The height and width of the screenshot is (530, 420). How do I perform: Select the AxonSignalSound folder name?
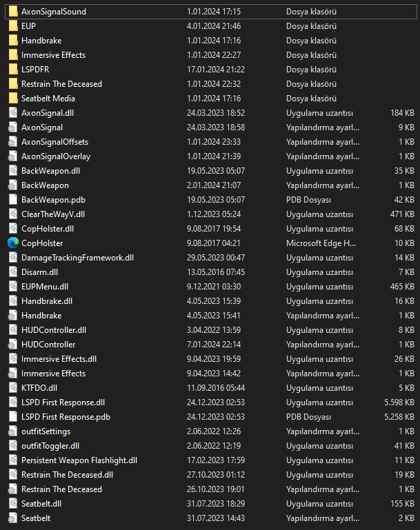tap(54, 12)
